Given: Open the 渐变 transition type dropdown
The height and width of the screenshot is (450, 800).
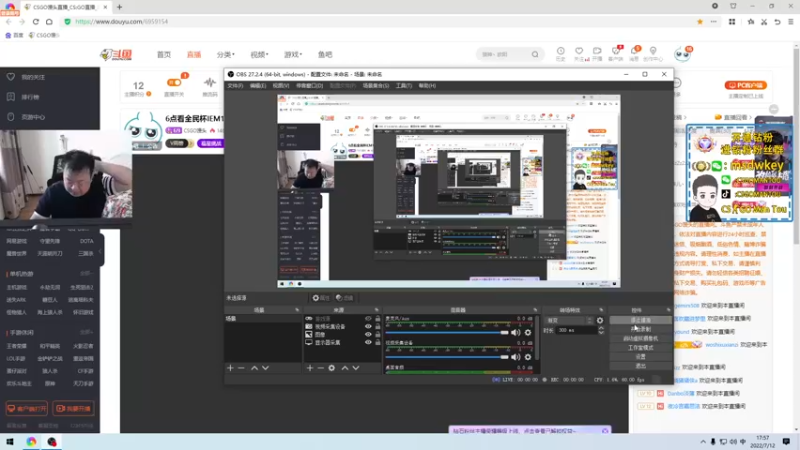Looking at the screenshot, I should tap(569, 320).
